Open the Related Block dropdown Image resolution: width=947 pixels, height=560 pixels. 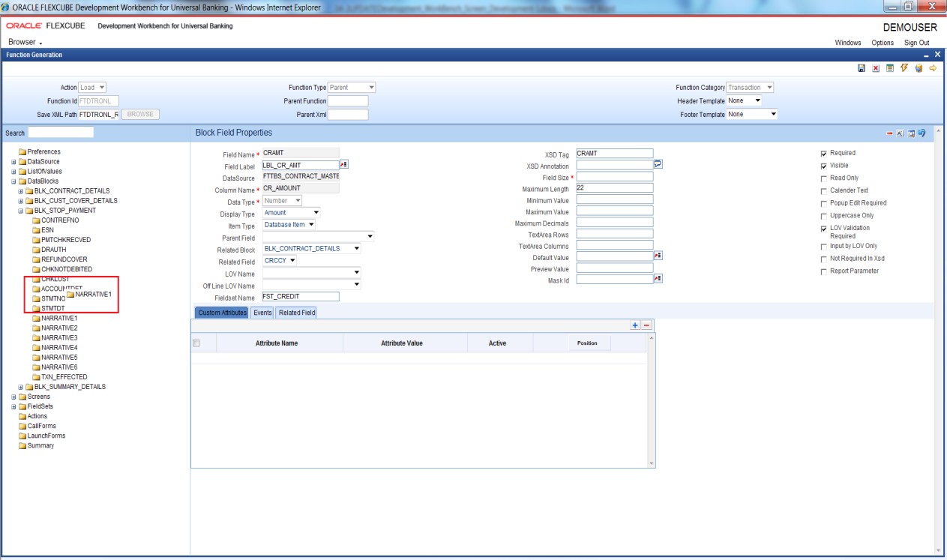tap(312, 249)
